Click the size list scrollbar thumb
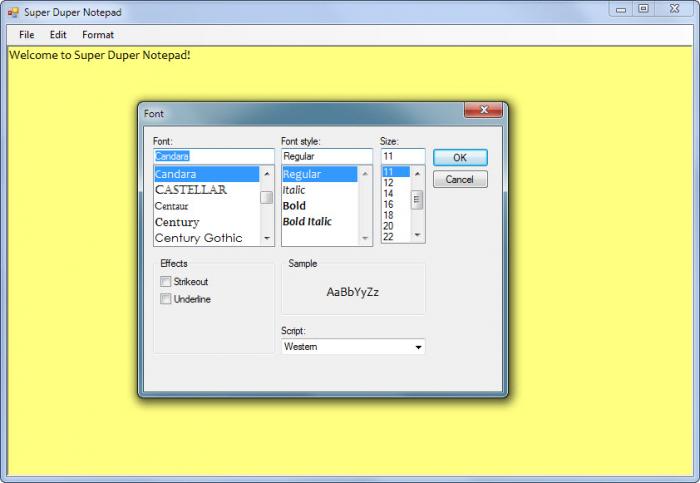Screen dimensions: 700x483 click(417, 200)
